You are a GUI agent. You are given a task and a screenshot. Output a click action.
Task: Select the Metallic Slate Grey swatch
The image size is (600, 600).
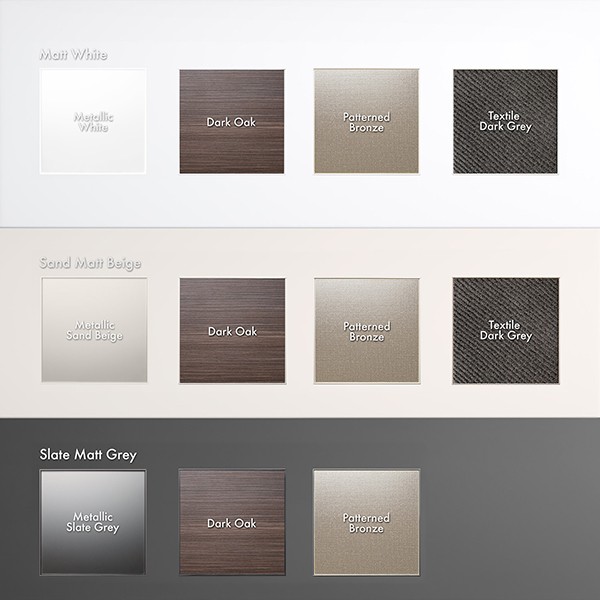94,522
